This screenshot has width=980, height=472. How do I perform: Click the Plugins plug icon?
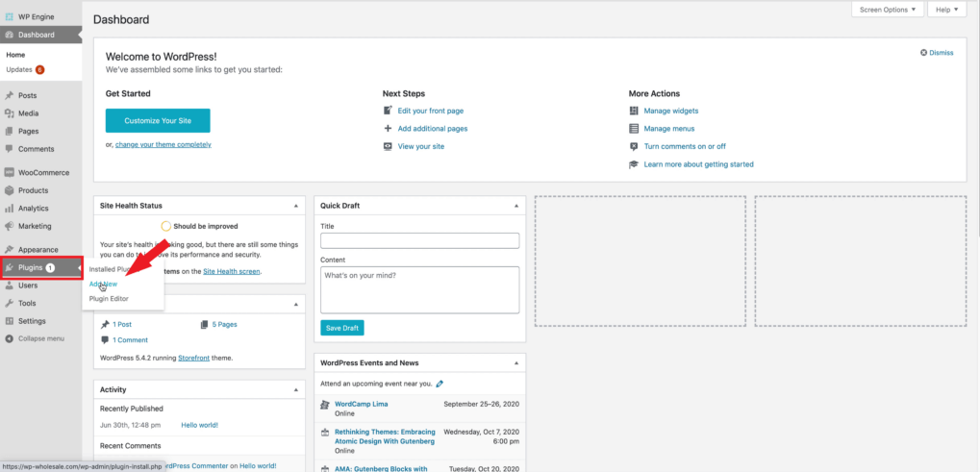(x=9, y=267)
